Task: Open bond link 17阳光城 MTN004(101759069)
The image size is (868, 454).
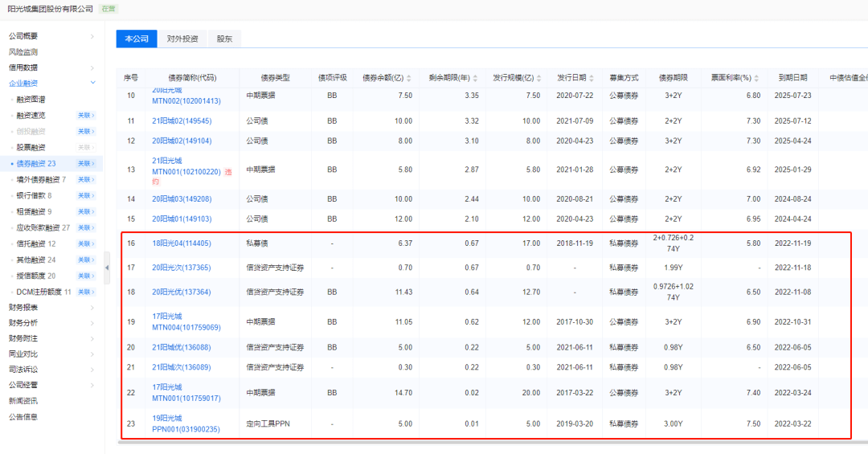Action: (x=186, y=322)
